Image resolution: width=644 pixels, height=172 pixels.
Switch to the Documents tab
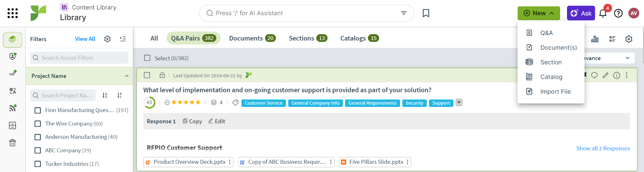[x=252, y=38]
